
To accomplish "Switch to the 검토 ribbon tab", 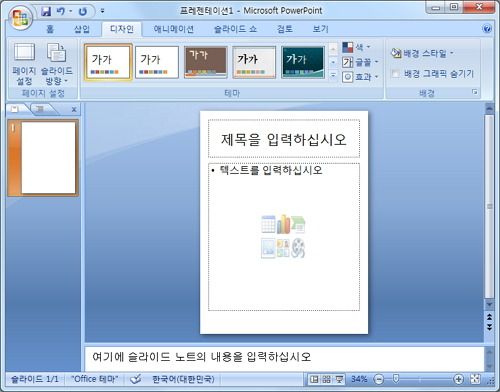I will coord(285,29).
